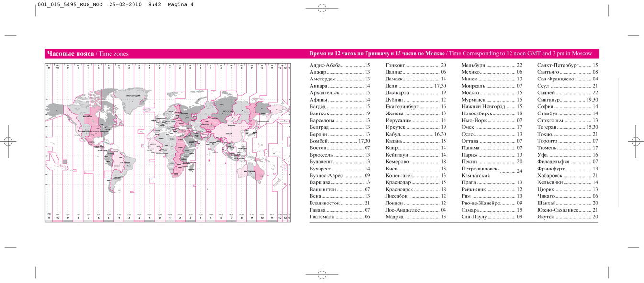This screenshot has height=283, width=644.
Task: Select the 'Красноярск 18' row
Action: pyautogui.click(x=416, y=190)
